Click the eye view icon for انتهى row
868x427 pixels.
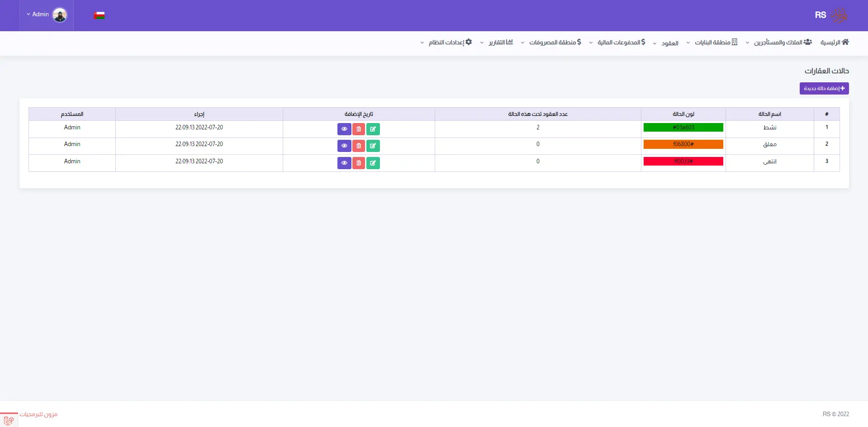coord(344,163)
